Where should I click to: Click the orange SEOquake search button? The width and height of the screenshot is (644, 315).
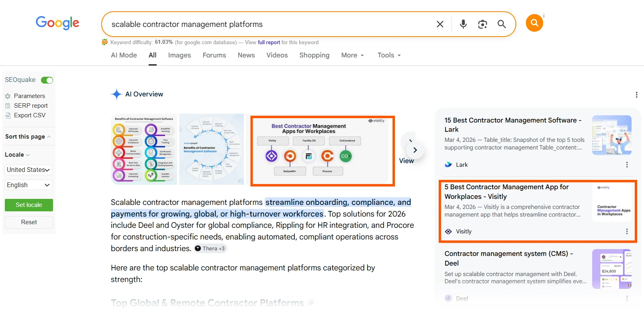coord(534,23)
